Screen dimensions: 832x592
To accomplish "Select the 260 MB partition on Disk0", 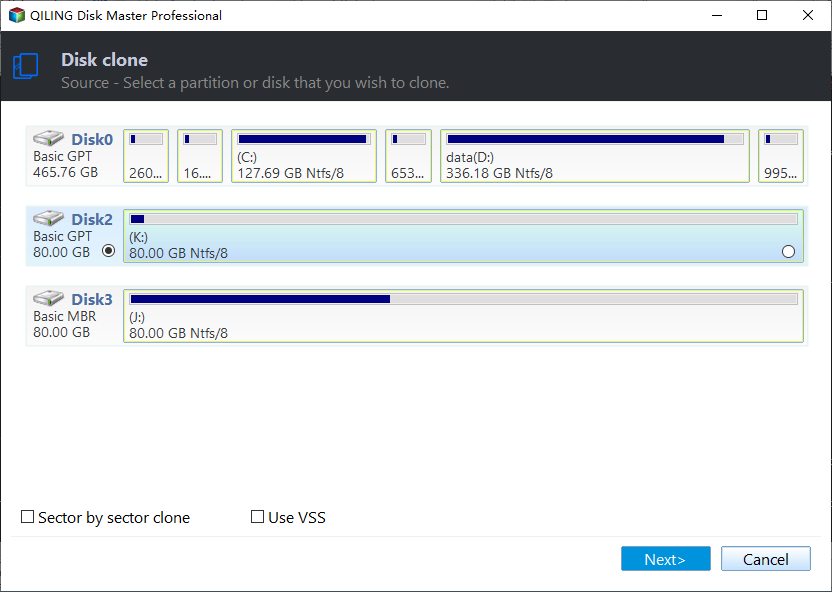I will (x=146, y=156).
